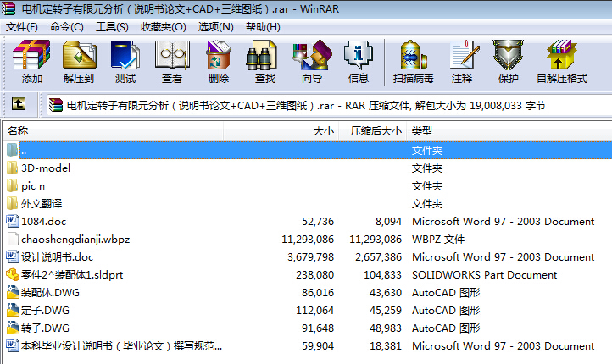Click the size value 59,904
612x364 pixels.
(x=318, y=345)
